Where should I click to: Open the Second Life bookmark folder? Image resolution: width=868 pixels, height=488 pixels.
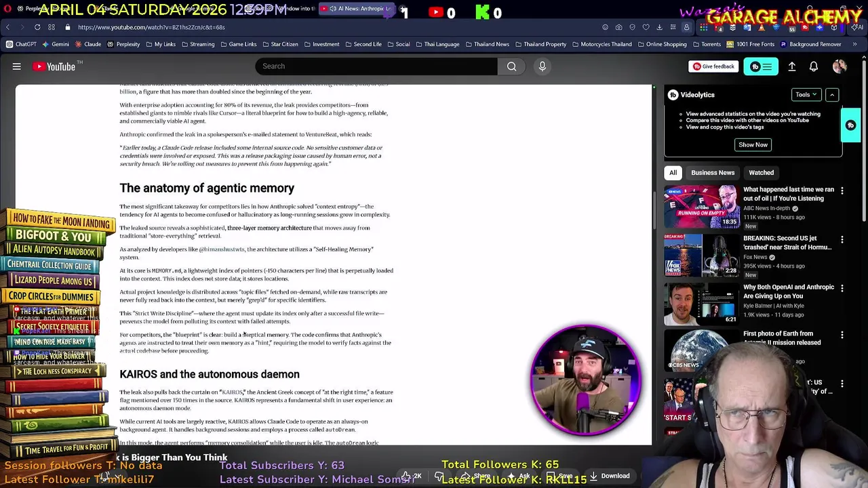click(362, 44)
